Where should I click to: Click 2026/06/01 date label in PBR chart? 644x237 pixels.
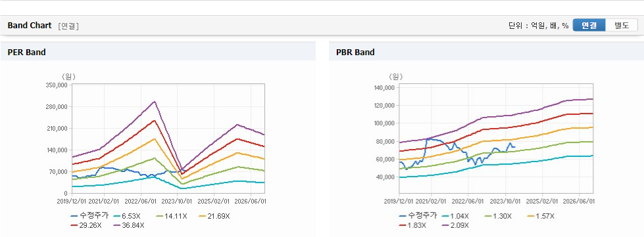(x=579, y=202)
